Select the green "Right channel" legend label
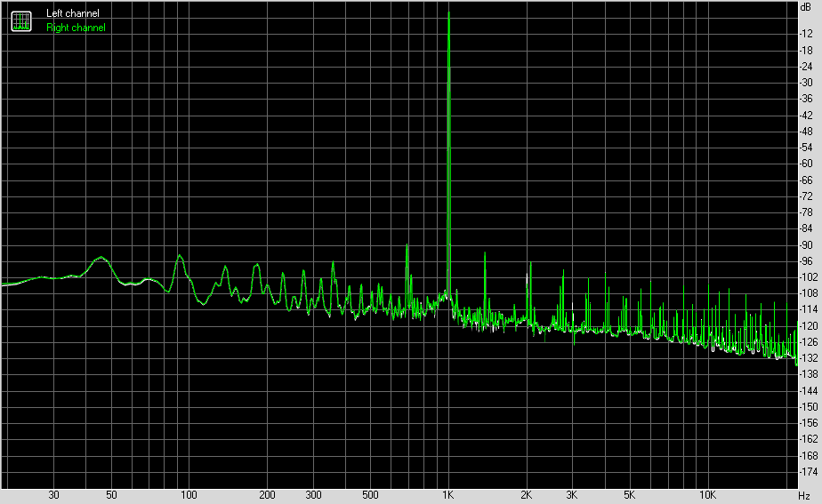Screen dimensions: 822x504 tap(76, 28)
